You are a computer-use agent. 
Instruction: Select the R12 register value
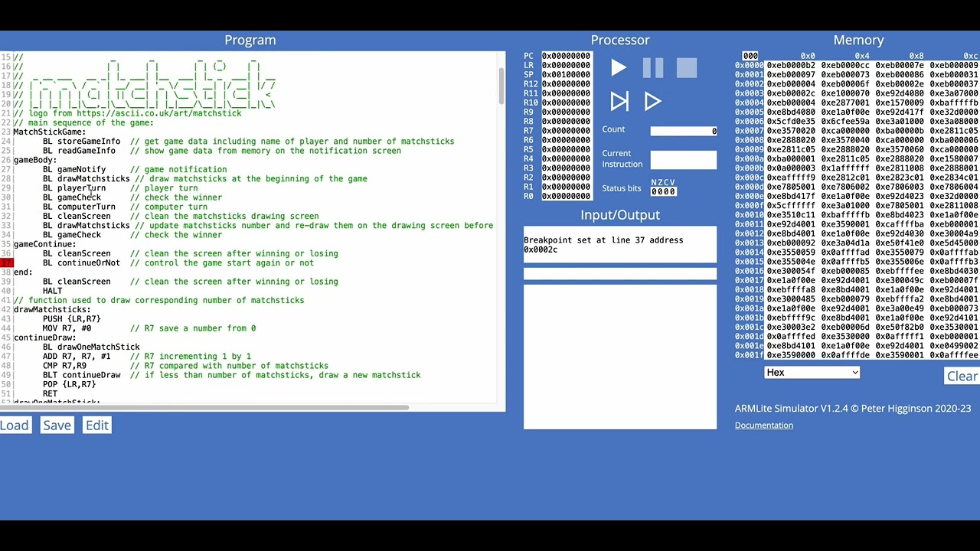click(566, 84)
